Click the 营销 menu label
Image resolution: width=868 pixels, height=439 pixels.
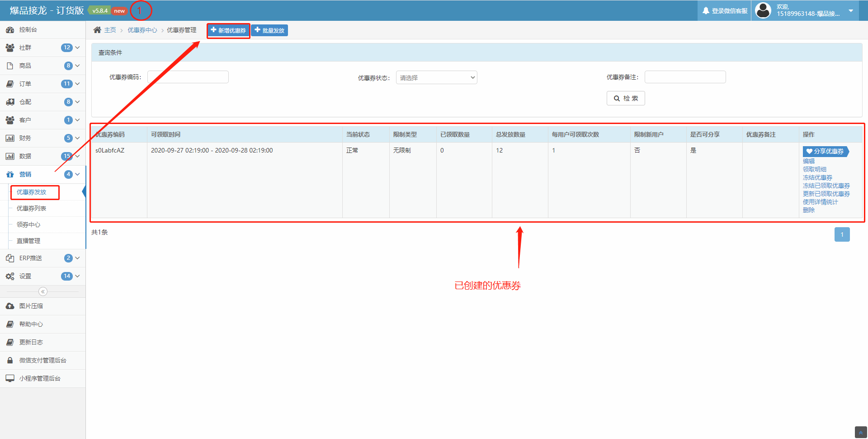[25, 175]
